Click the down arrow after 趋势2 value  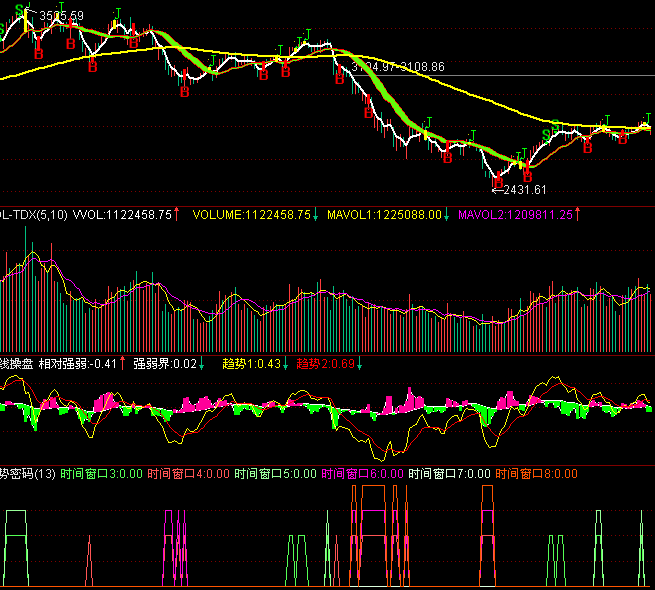360,363
